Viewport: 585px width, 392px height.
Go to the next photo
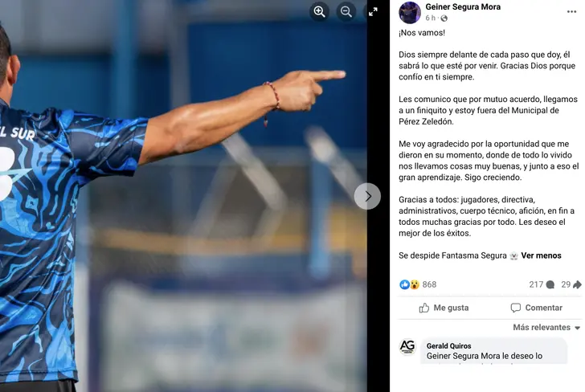tap(367, 196)
